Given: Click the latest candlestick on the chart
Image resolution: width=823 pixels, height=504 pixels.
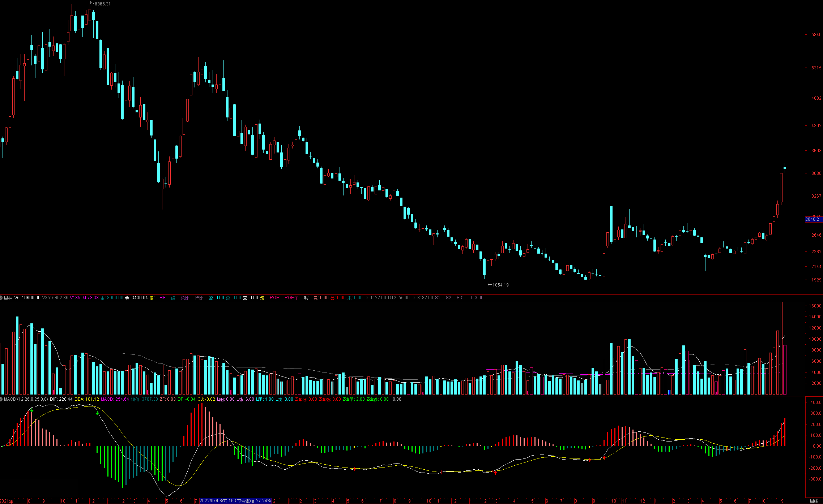Looking at the screenshot, I should (785, 168).
